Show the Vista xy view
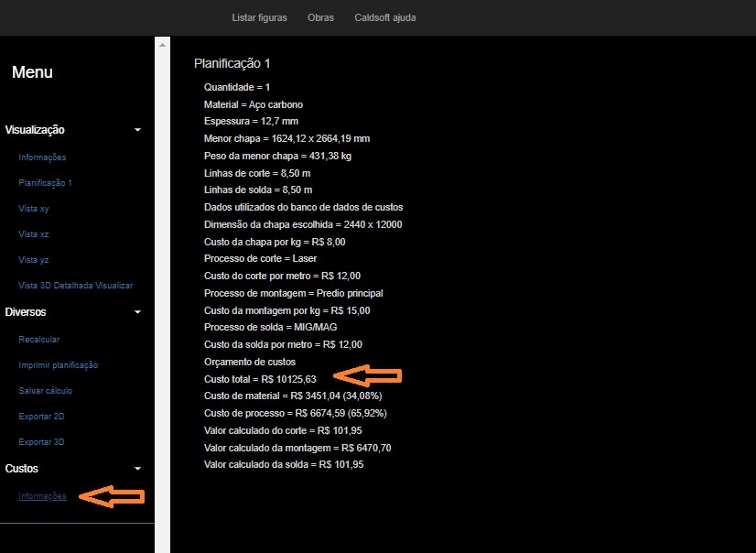 (34, 209)
